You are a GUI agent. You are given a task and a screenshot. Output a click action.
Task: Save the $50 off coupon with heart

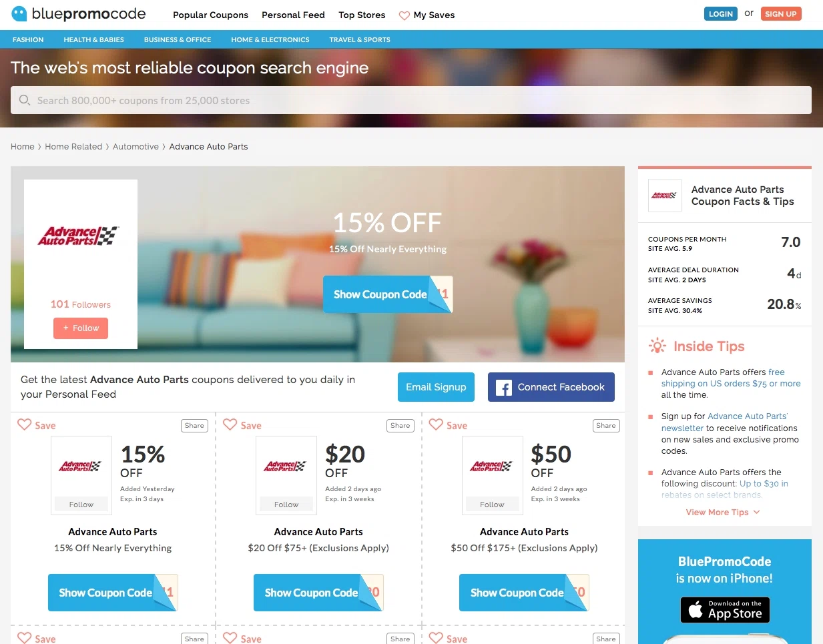point(436,424)
